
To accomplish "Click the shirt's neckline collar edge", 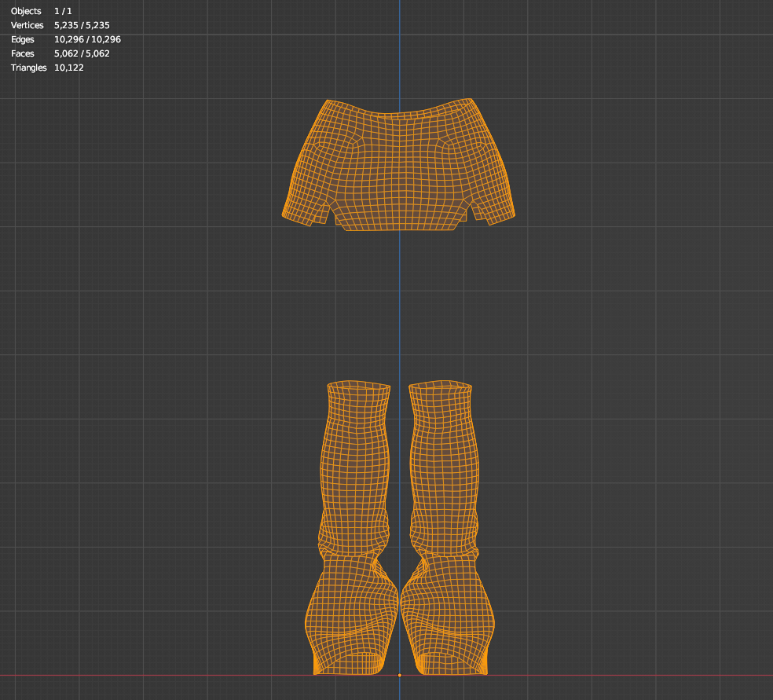I will pos(399,114).
